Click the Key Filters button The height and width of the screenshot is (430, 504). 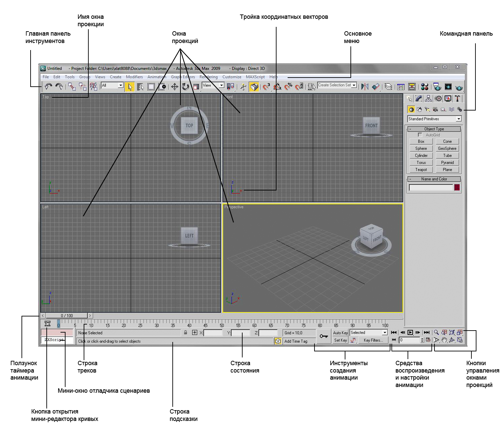[x=373, y=340]
